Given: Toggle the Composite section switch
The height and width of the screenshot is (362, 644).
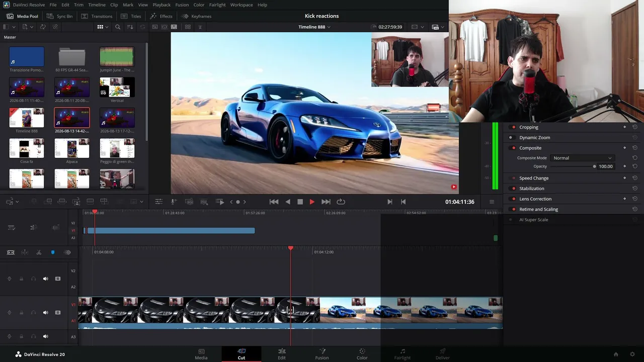Looking at the screenshot, I should [x=513, y=148].
